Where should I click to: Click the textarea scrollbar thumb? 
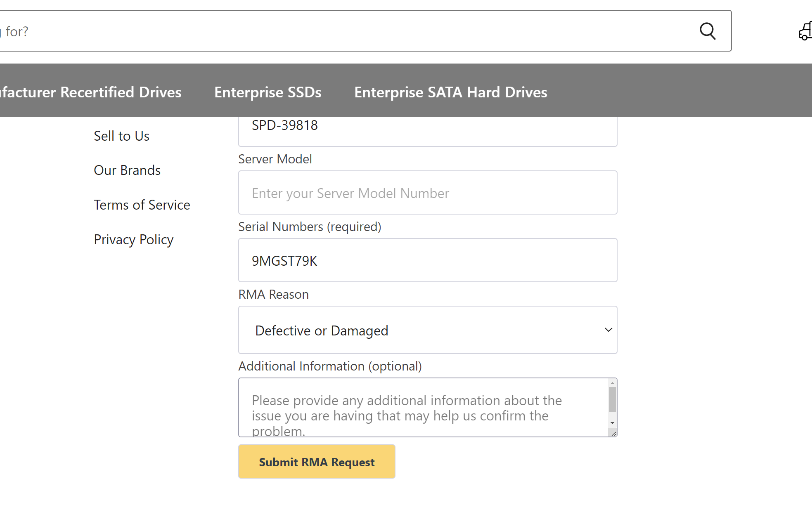point(612,399)
